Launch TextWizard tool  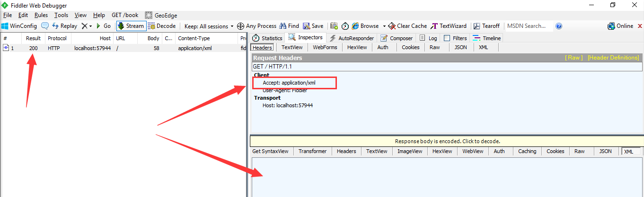448,26
